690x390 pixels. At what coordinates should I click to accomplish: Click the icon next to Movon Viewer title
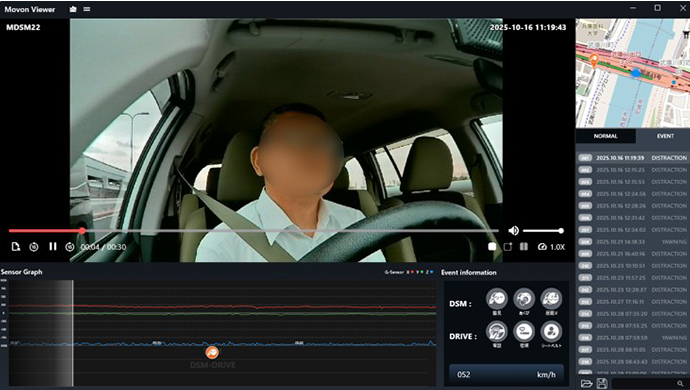click(73, 9)
